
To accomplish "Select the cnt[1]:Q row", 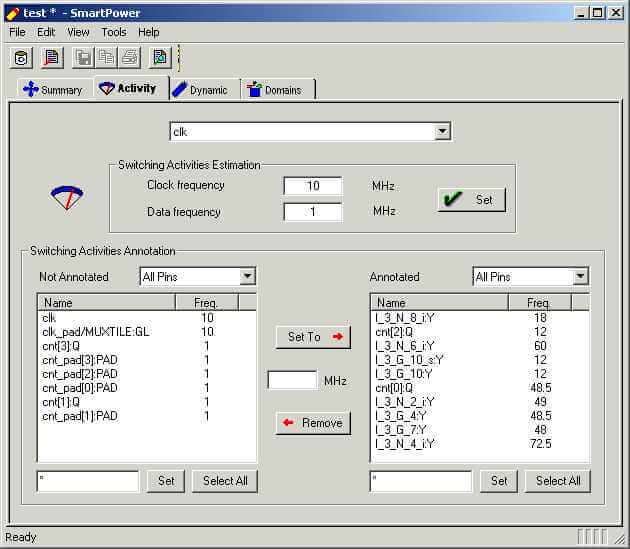I will click(x=147, y=402).
